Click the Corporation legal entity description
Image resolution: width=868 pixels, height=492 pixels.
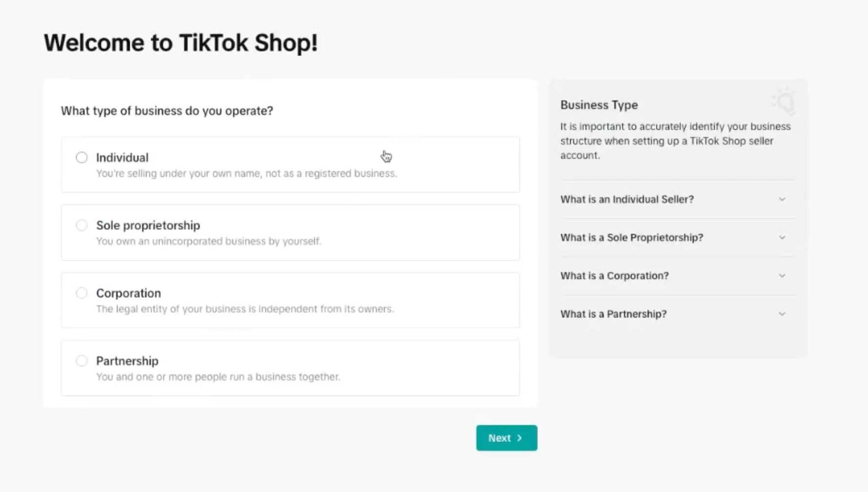point(245,309)
